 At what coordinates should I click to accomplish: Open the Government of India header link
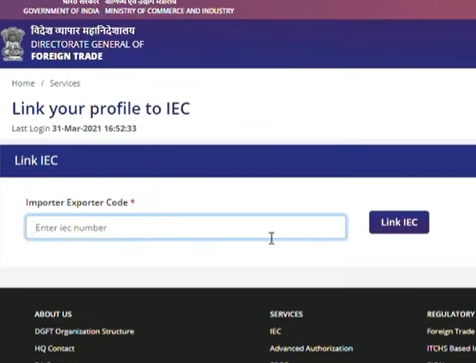61,11
